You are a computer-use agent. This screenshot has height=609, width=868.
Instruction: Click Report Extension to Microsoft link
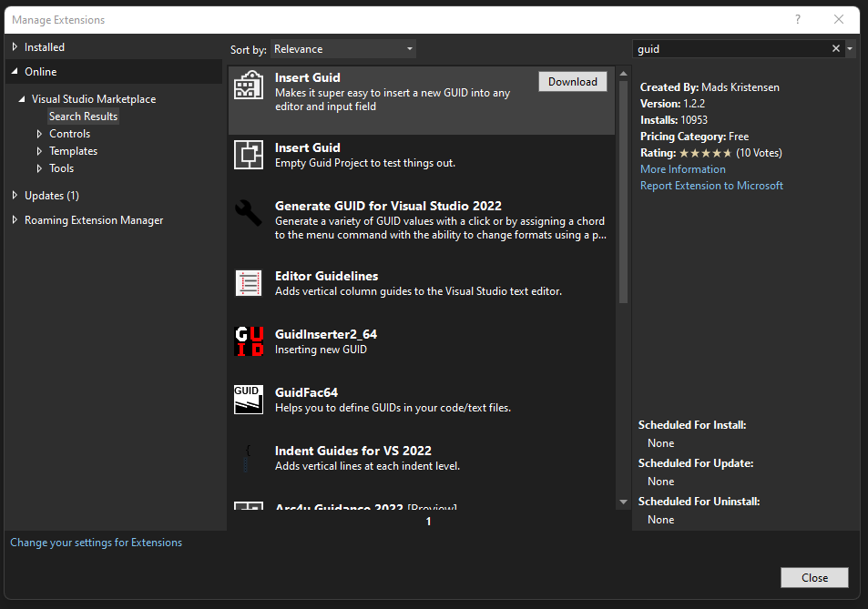[x=711, y=186]
